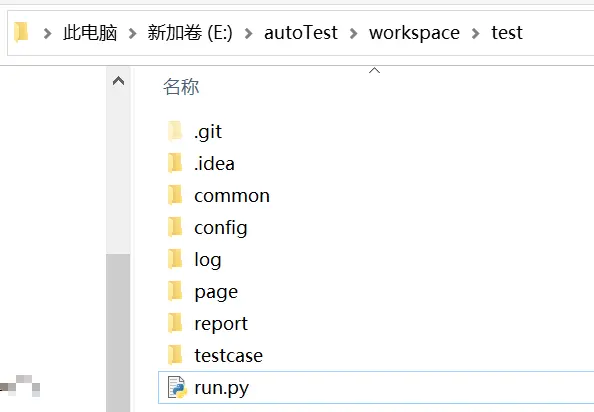The image size is (594, 412).
Task: Expand the chevron after the address bar folder icon
Action: tap(47, 33)
